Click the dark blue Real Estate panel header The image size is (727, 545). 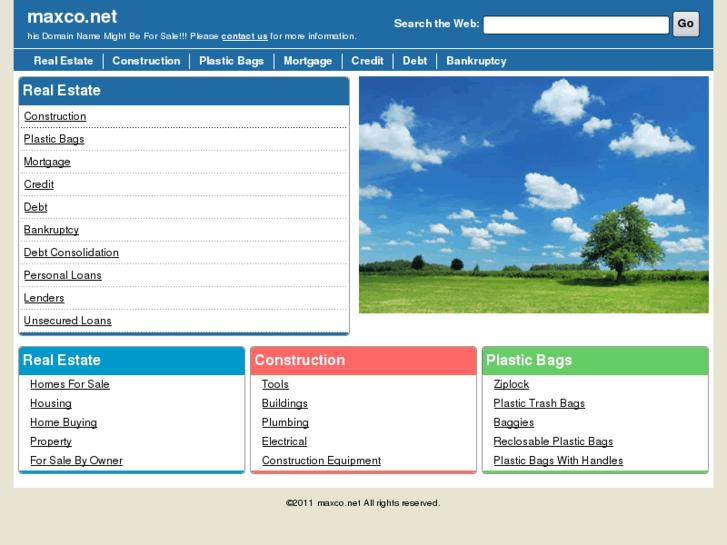[184, 91]
